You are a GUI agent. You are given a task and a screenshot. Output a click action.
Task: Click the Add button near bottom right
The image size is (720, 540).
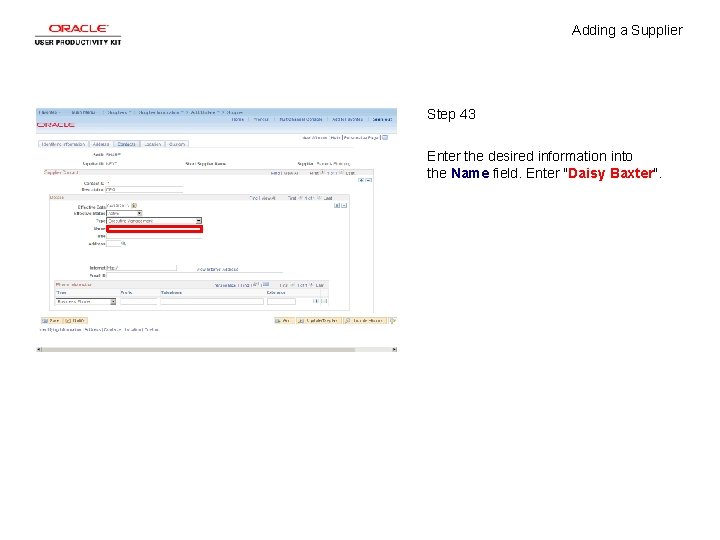(283, 321)
